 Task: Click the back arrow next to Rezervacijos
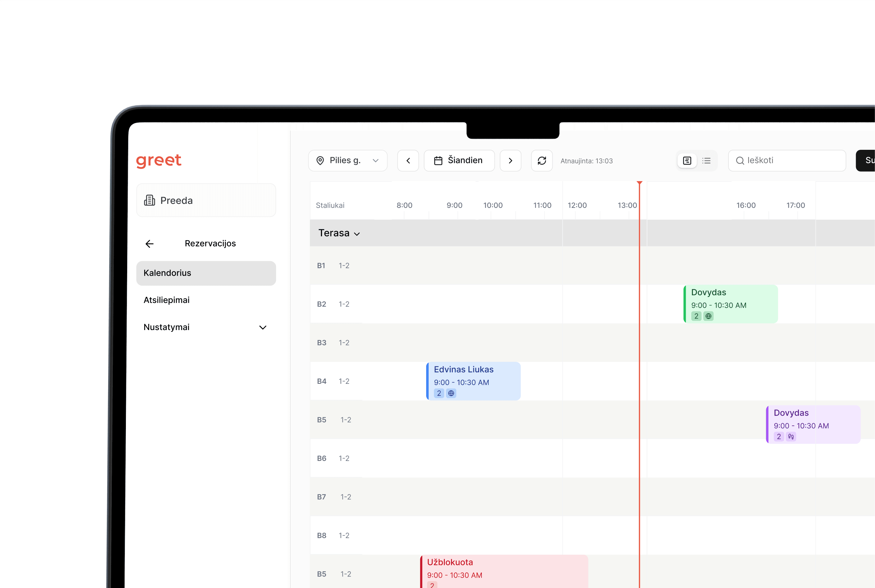tap(149, 244)
